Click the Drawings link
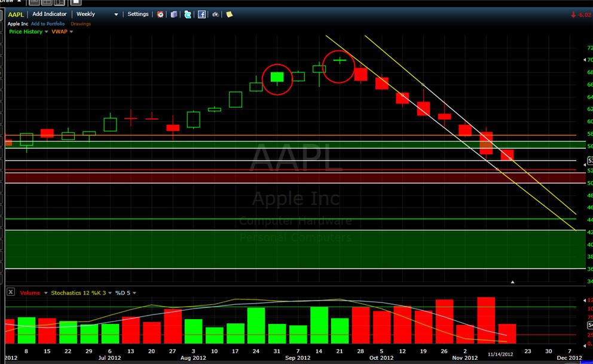 [x=81, y=23]
